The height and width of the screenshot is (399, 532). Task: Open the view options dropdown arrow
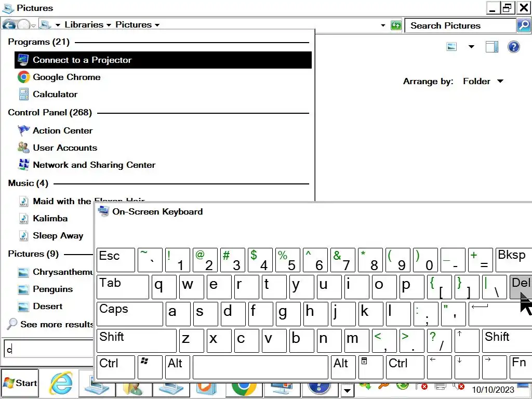click(471, 47)
